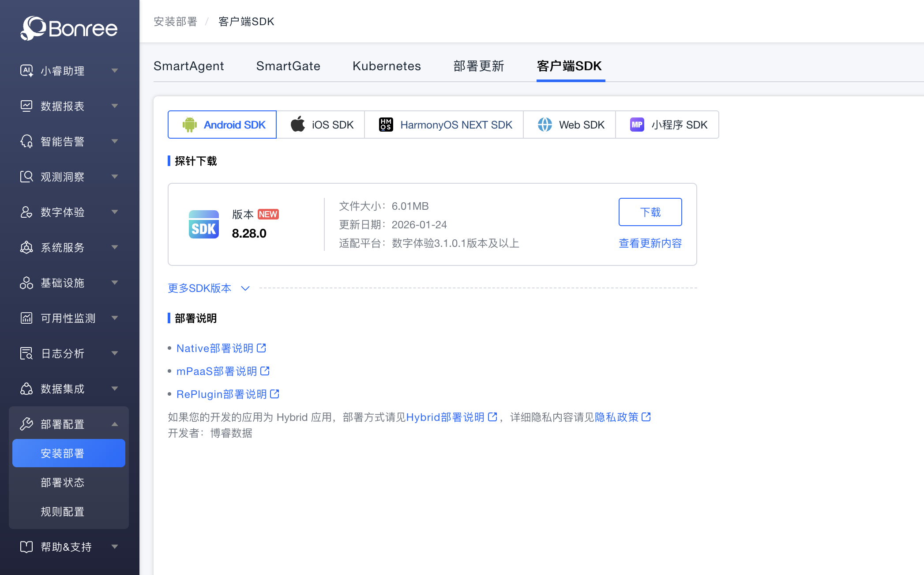Go to 安装部署 breadcrumb

click(x=175, y=22)
